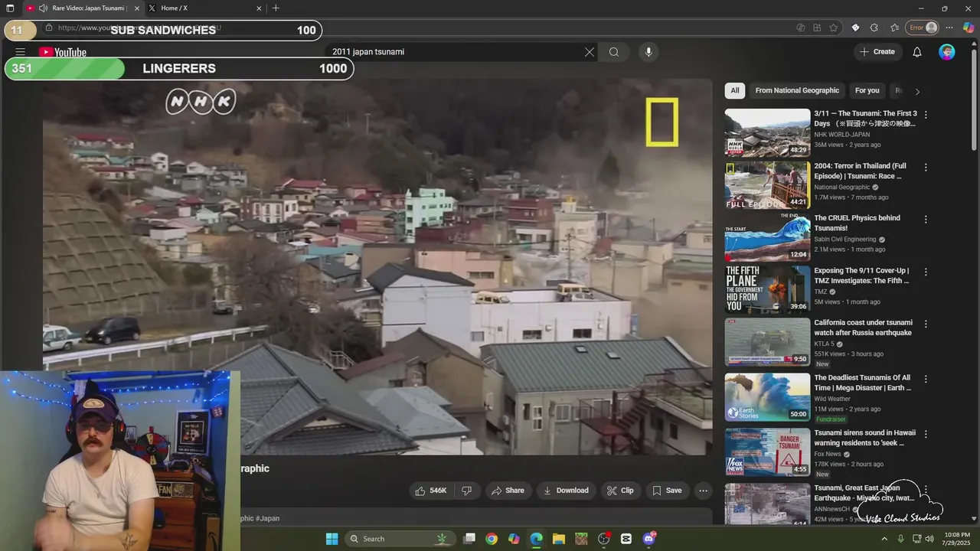The height and width of the screenshot is (551, 980).
Task: Switch to the Rare Video Japan Tsunami tab
Action: (83, 8)
